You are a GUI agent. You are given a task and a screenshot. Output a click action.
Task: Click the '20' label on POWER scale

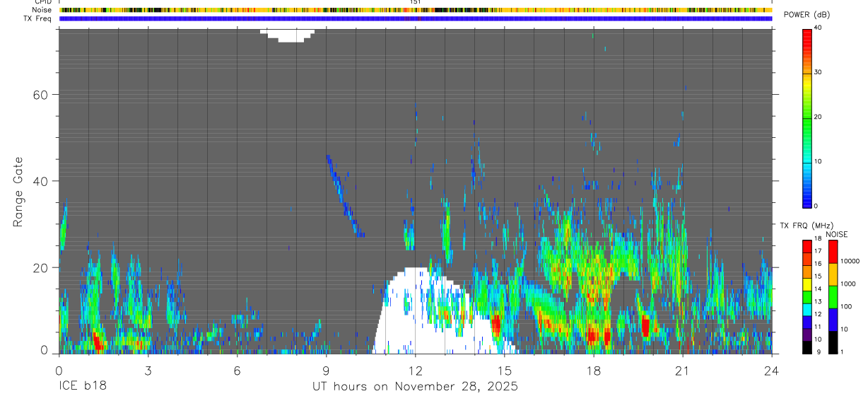[x=818, y=117]
